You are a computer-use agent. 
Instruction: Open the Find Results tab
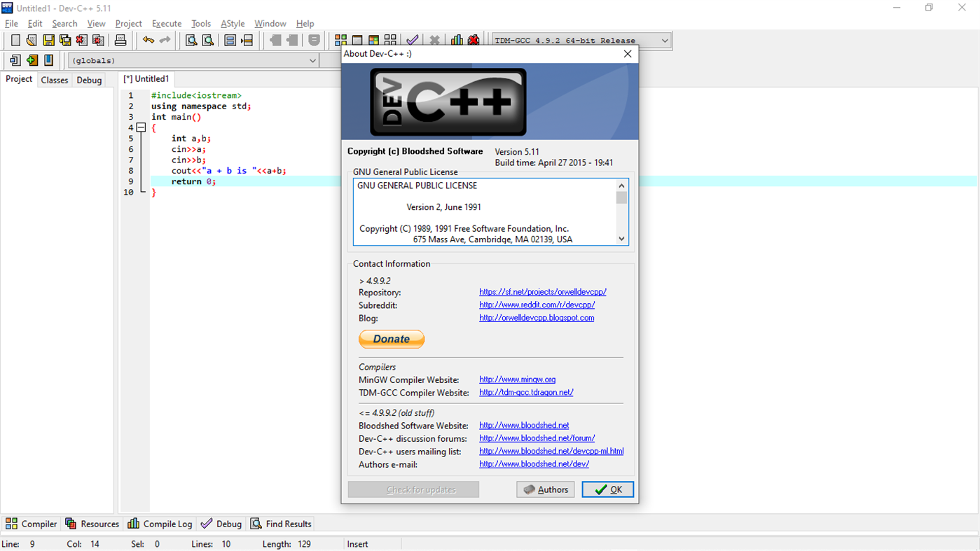[x=282, y=524]
